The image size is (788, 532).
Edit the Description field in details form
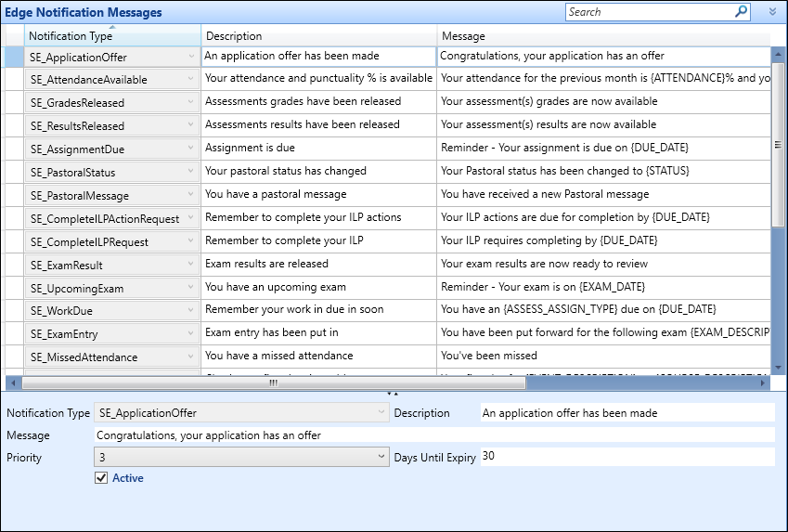point(627,413)
